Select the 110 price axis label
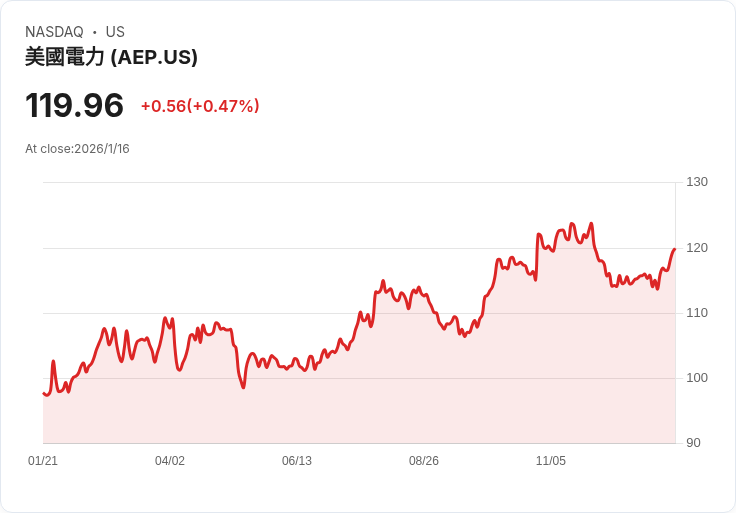This screenshot has height=513, width=736. click(697, 313)
